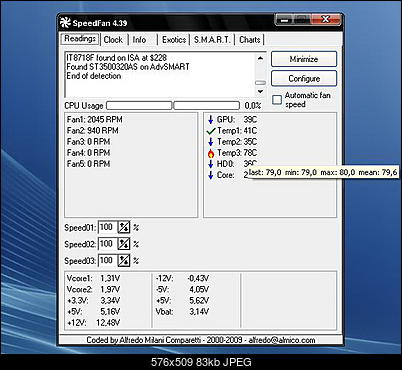Viewport: 402px width, 370px height.
Task: Click the green checkmark icon beside Temp1
Action: pos(211,131)
